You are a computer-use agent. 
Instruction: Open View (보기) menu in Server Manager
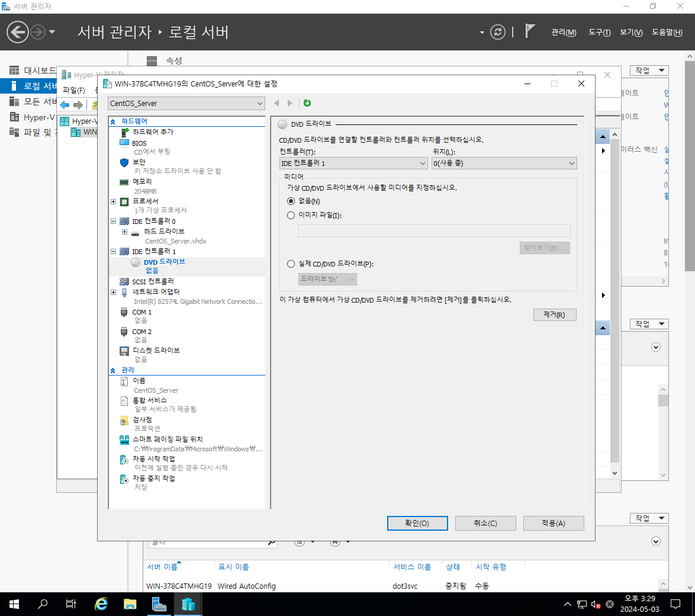click(631, 33)
